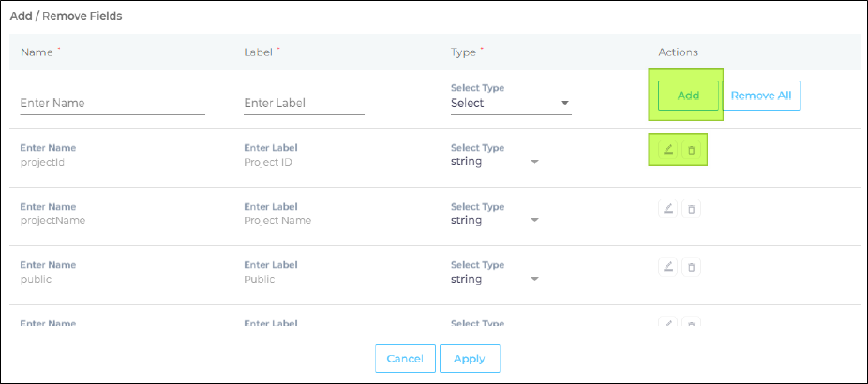
Task: Cancel the Add / Remove Fields dialog
Action: [x=405, y=359]
